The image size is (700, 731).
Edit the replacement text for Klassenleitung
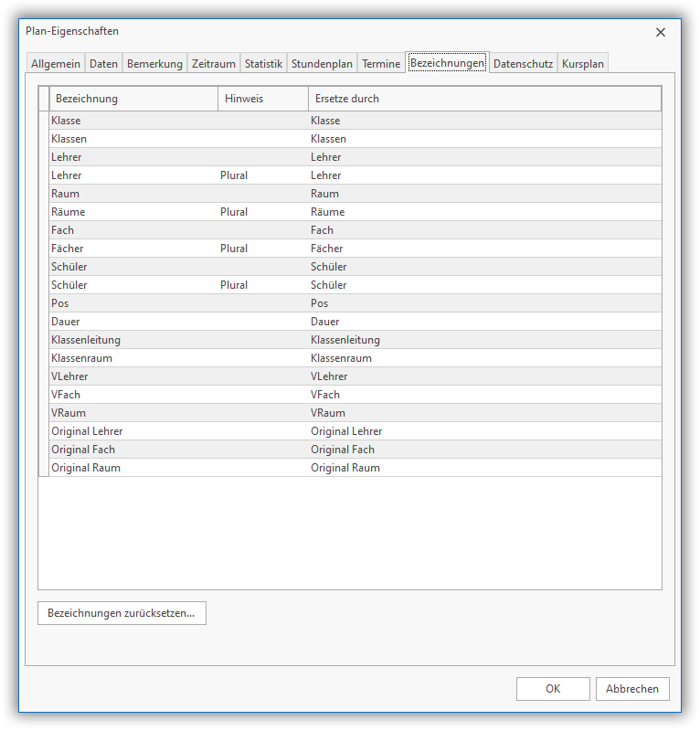pos(484,340)
